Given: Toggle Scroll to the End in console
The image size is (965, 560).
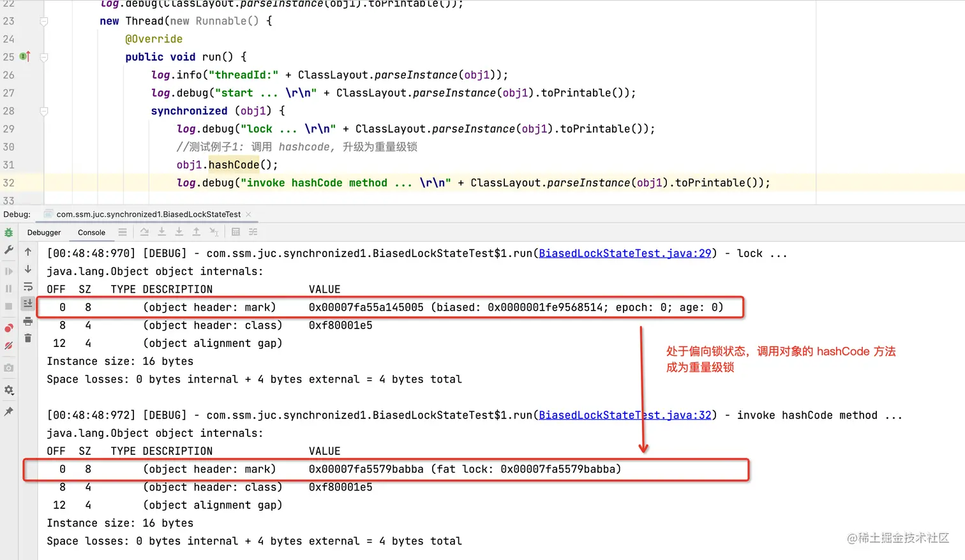Looking at the screenshot, I should pyautogui.click(x=28, y=304).
